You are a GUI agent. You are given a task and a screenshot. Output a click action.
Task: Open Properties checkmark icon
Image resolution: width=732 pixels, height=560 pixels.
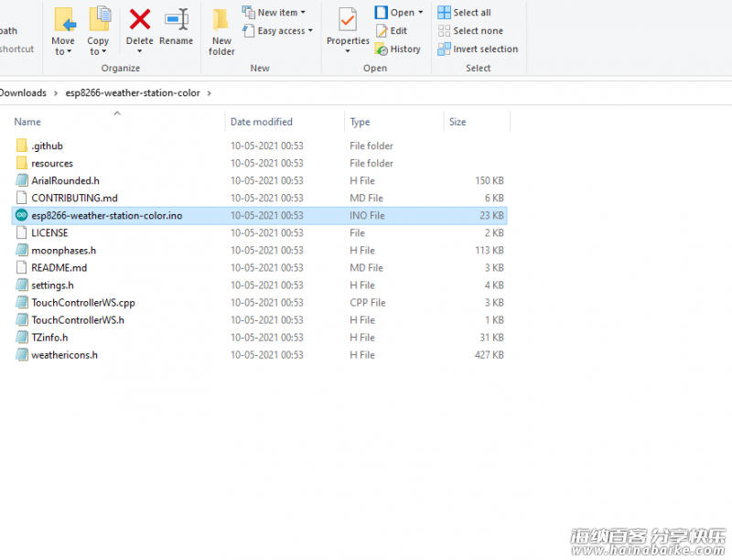(348, 19)
